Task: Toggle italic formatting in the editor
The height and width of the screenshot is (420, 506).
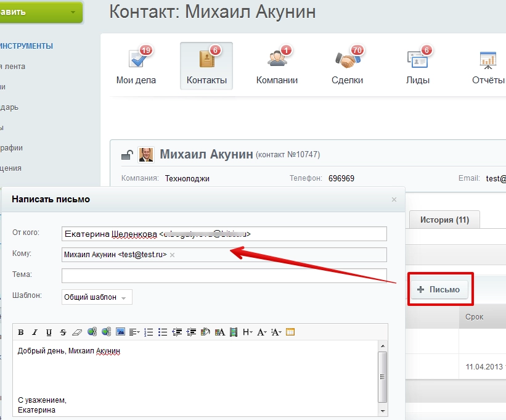Action: click(35, 332)
